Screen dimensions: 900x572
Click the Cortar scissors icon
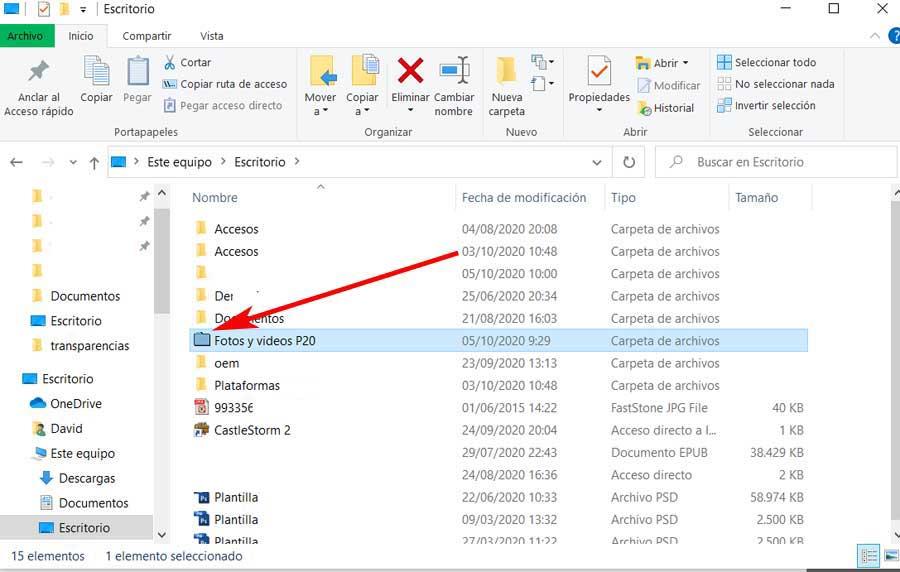coord(170,62)
